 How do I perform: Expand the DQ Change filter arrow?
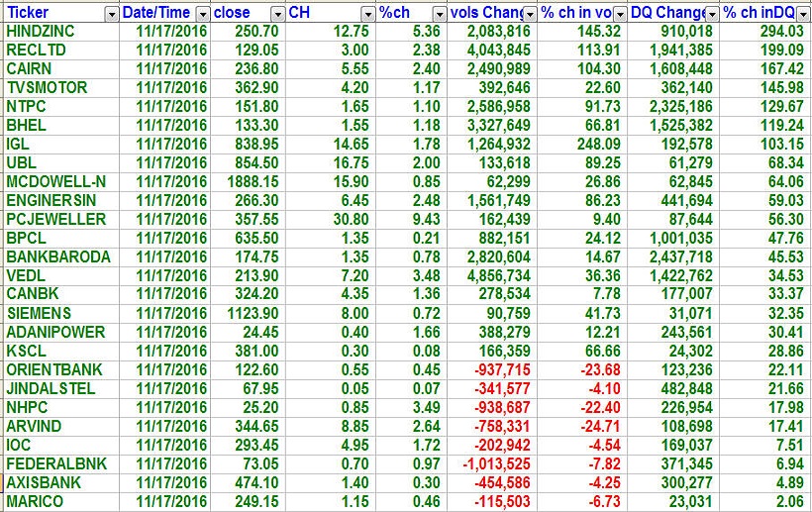[x=711, y=13]
